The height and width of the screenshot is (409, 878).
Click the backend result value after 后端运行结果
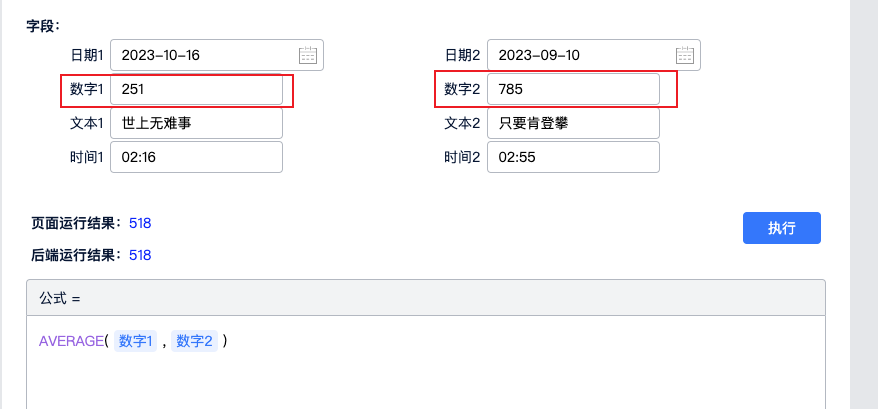click(140, 255)
